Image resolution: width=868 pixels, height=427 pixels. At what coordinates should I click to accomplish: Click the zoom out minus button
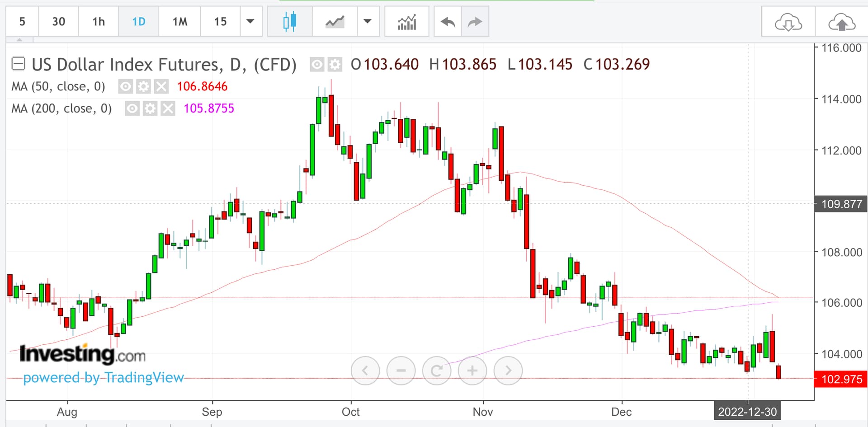coord(401,371)
